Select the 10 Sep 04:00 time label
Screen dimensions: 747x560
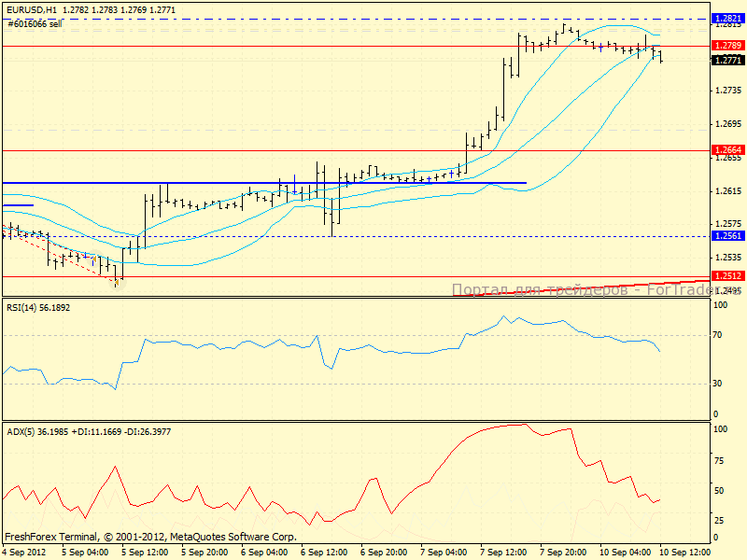[622, 552]
